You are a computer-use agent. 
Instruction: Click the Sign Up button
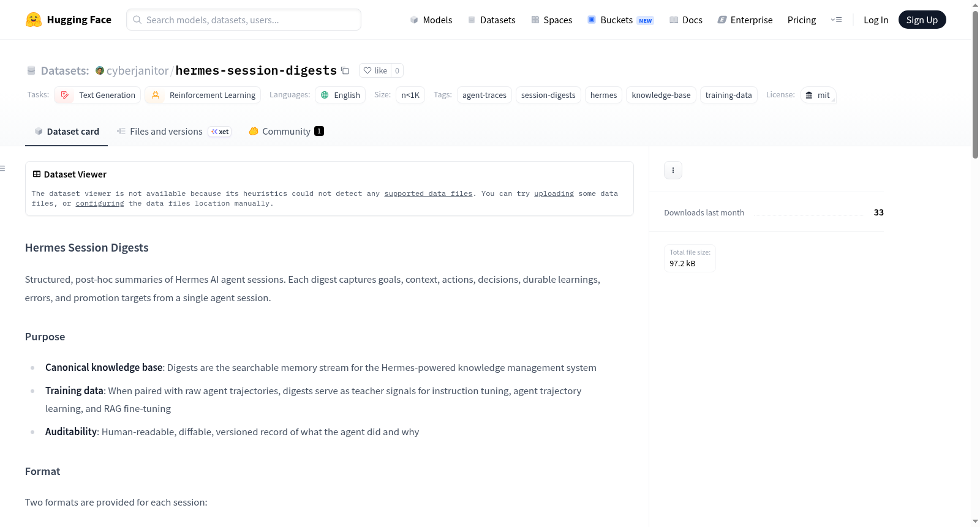coord(922,20)
